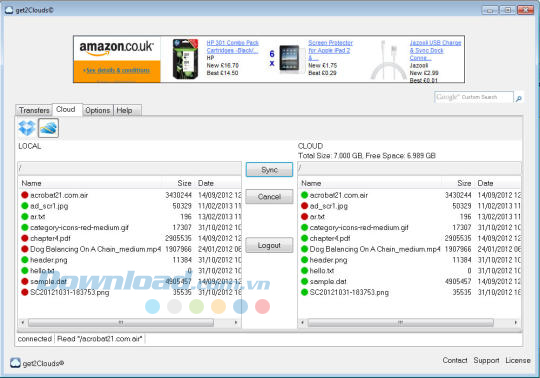Open the License link
Viewport: 540px width, 378px height.
click(518, 360)
